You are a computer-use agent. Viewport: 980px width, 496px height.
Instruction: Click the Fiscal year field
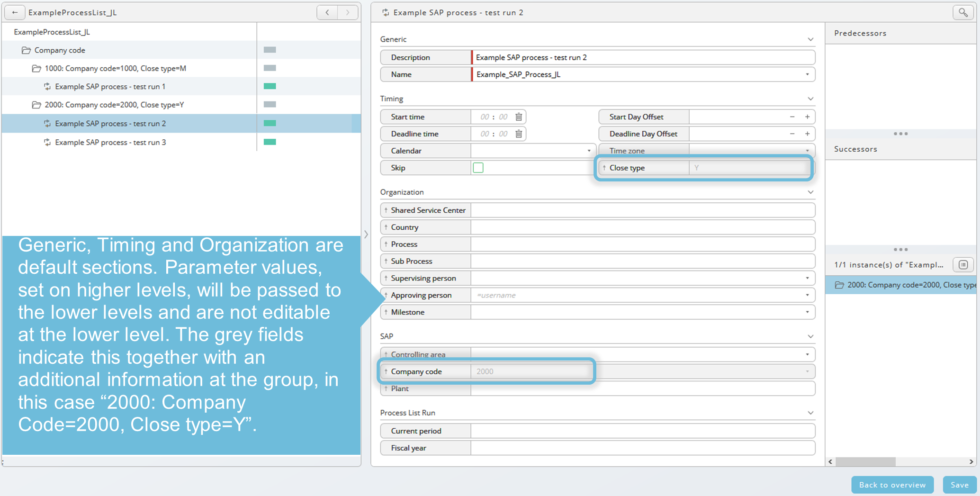pos(643,448)
